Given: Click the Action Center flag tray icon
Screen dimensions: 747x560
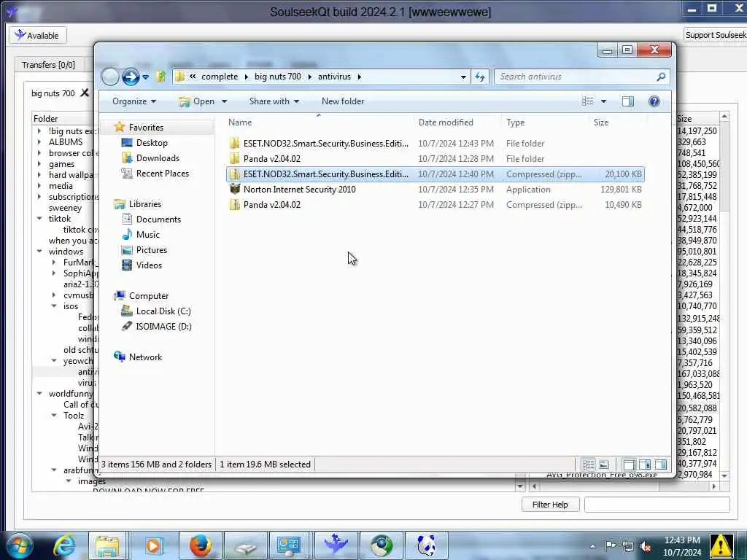Looking at the screenshot, I should tap(611, 546).
